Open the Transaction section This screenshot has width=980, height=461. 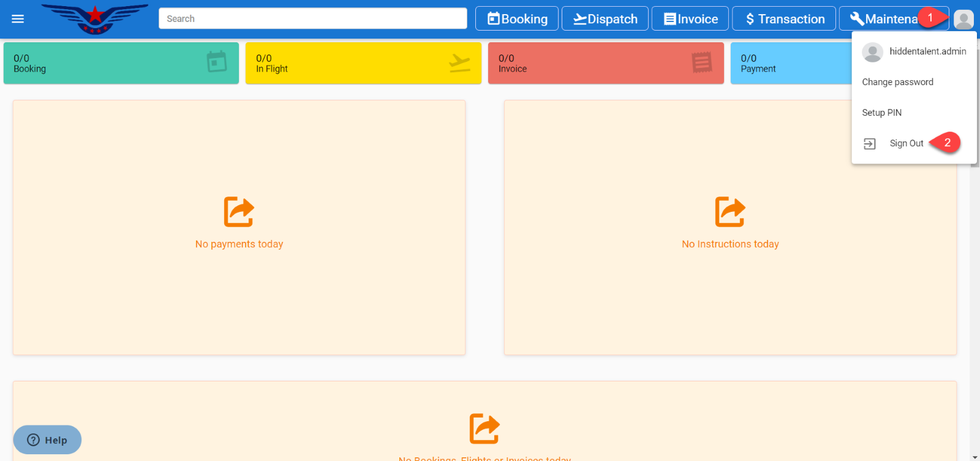(x=784, y=19)
